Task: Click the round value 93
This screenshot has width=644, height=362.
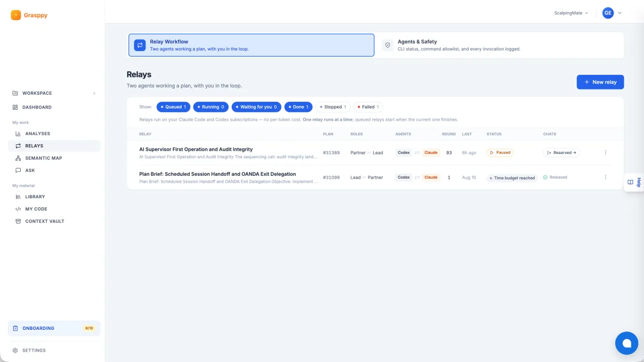Action: [449, 153]
